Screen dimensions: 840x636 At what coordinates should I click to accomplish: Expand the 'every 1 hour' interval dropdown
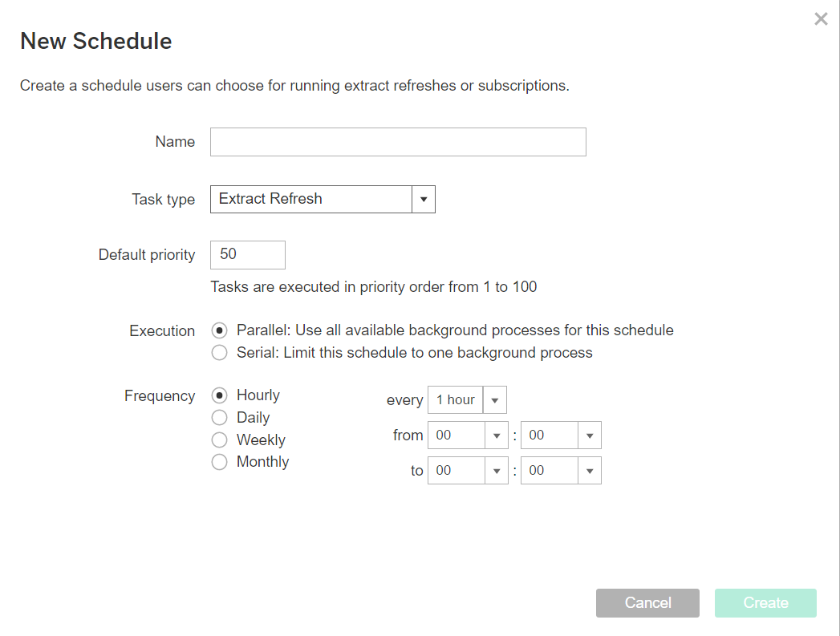click(495, 400)
